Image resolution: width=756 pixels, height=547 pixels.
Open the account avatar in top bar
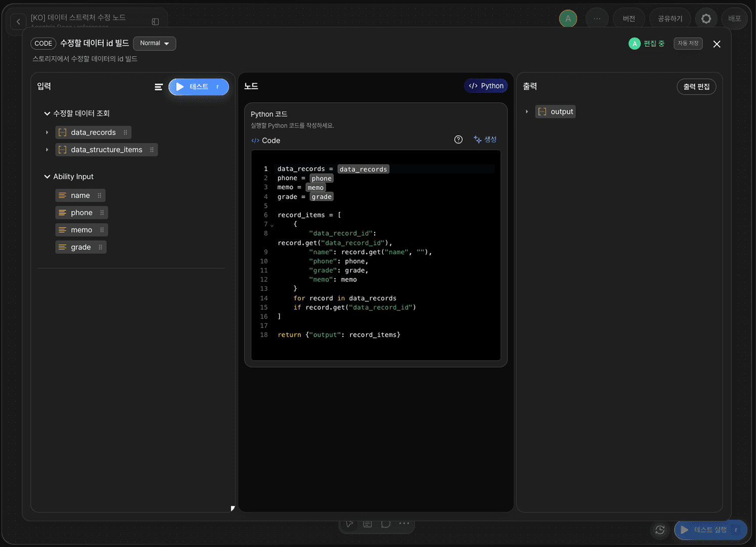click(568, 19)
